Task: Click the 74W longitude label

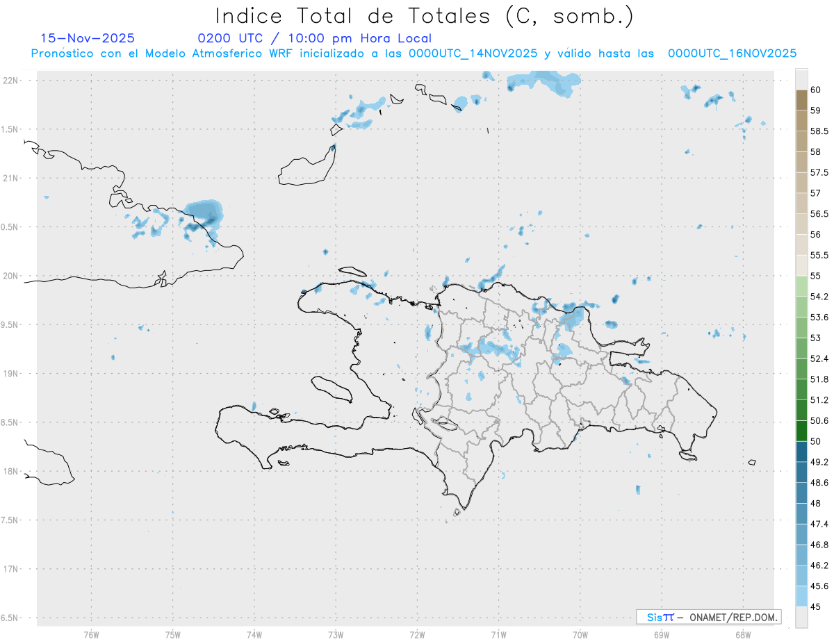Action: (254, 634)
